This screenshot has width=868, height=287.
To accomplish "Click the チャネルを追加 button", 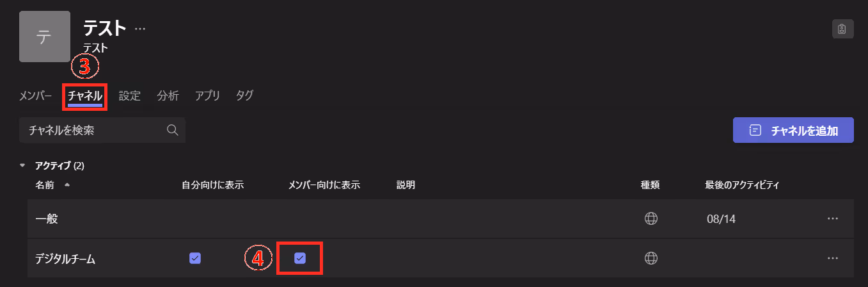I will pos(793,130).
